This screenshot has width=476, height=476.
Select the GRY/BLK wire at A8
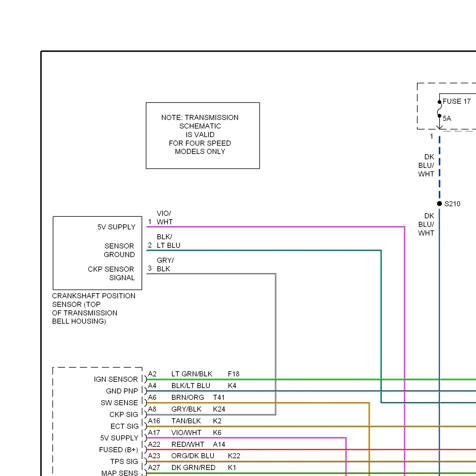point(186,409)
